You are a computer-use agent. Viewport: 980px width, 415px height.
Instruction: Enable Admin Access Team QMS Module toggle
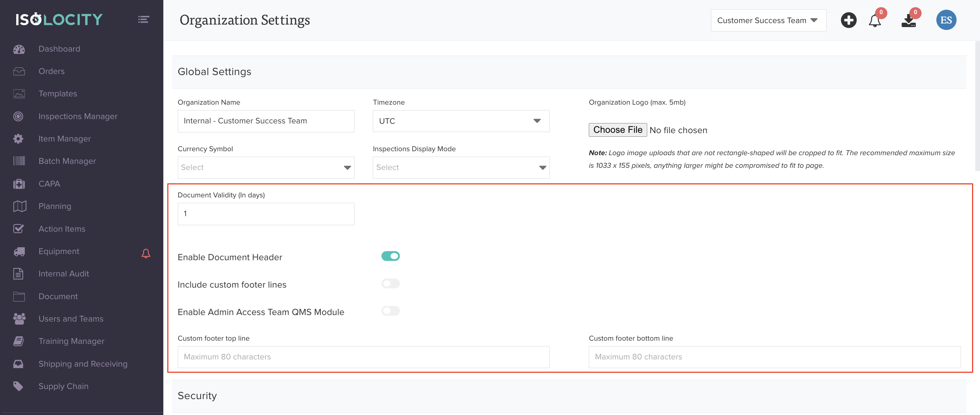[390, 311]
